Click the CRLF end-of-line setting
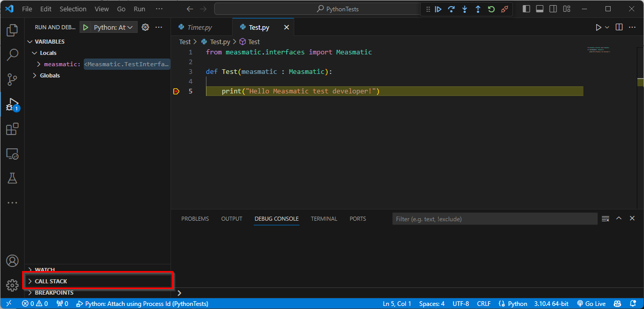Image resolution: width=644 pixels, height=309 pixels. coord(484,304)
